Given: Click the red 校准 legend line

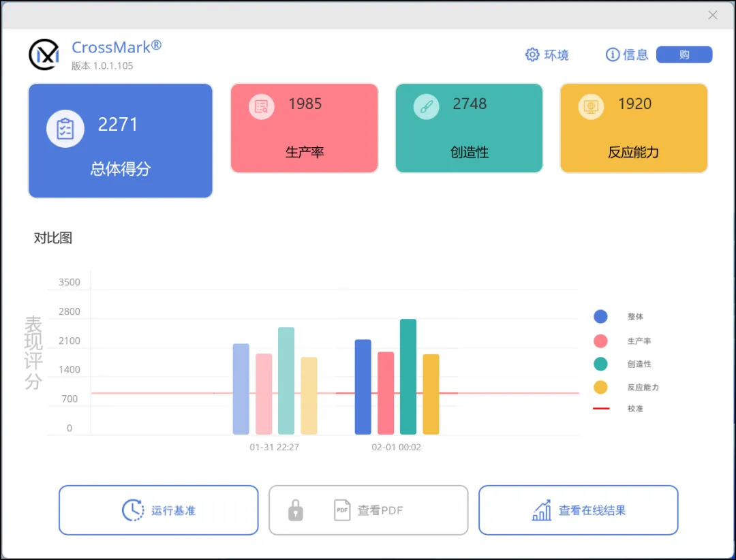Looking at the screenshot, I should tap(601, 408).
